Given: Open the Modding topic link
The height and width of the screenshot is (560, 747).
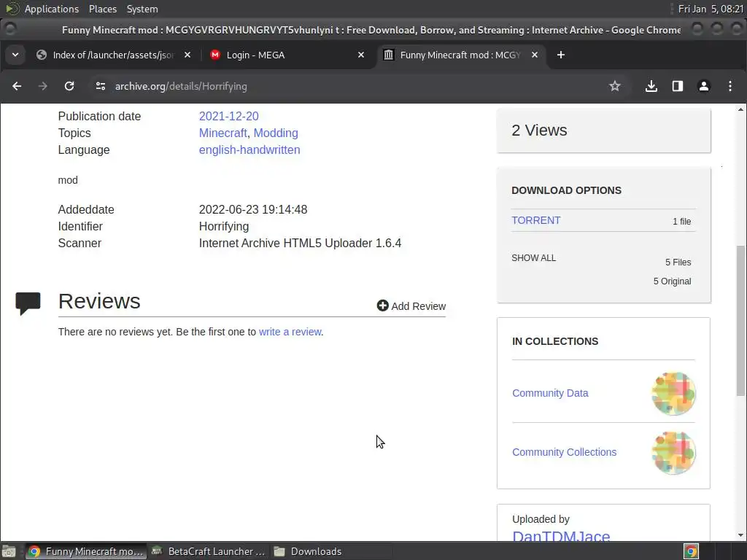Looking at the screenshot, I should (x=276, y=133).
